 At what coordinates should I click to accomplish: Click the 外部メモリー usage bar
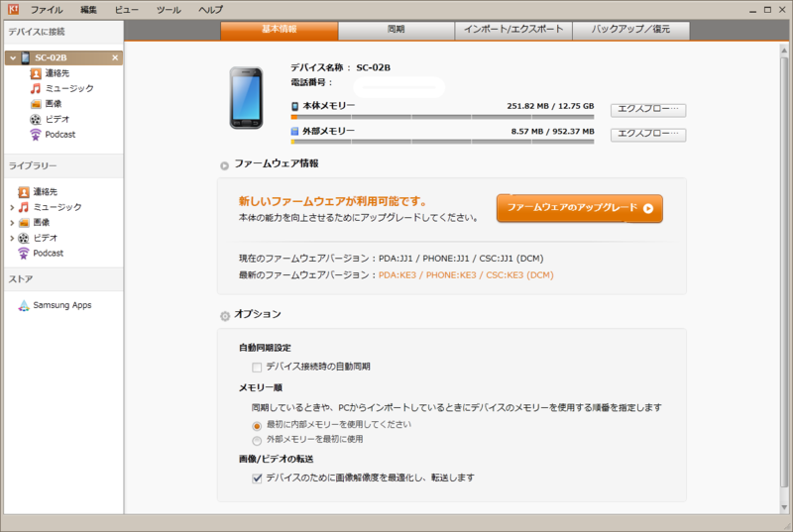pyautogui.click(x=442, y=142)
